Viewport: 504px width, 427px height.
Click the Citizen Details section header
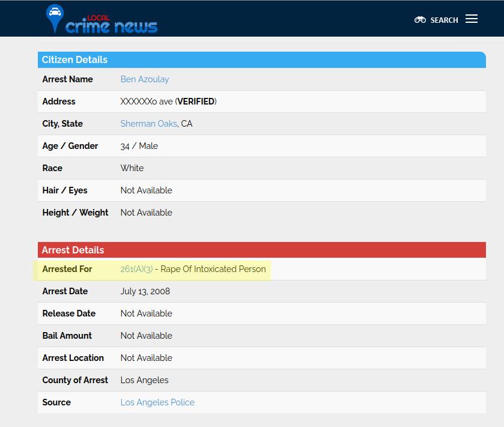[x=74, y=59]
